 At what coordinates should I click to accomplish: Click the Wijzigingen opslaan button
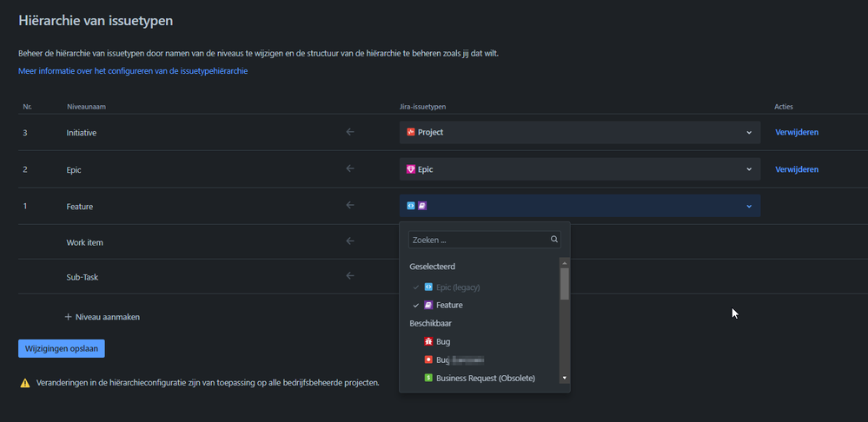[62, 348]
